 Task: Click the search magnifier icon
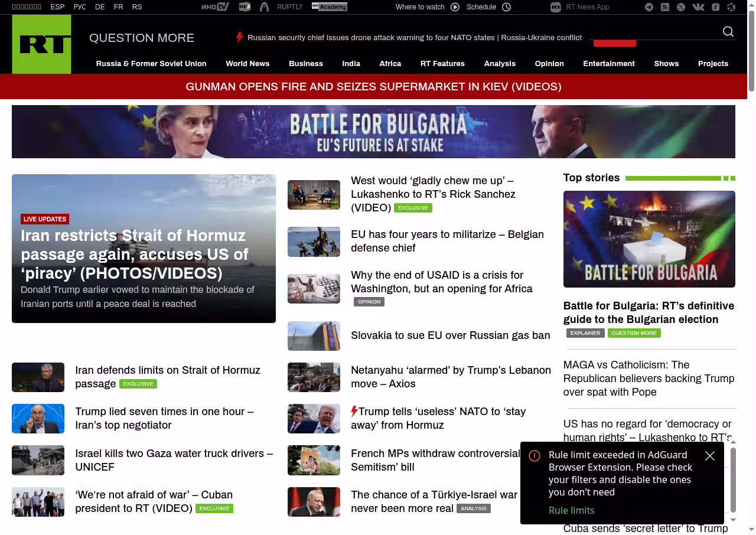pyautogui.click(x=728, y=32)
